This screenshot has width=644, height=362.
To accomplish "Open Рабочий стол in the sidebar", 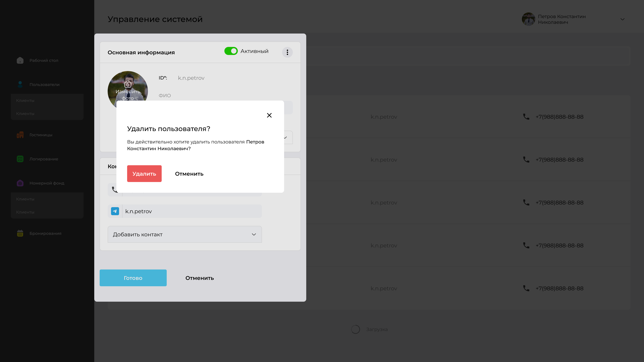I will point(44,61).
